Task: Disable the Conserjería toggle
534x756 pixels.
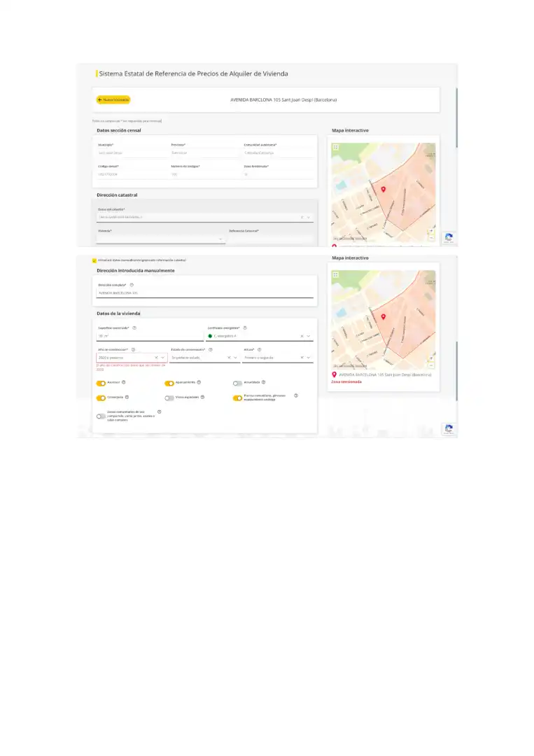Action: click(x=101, y=398)
